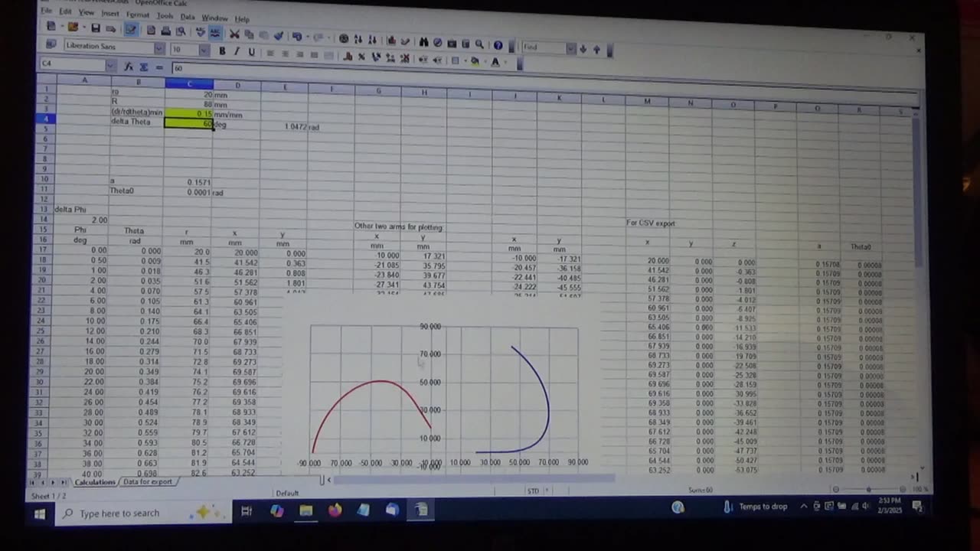Open the Insert menu

[110, 13]
